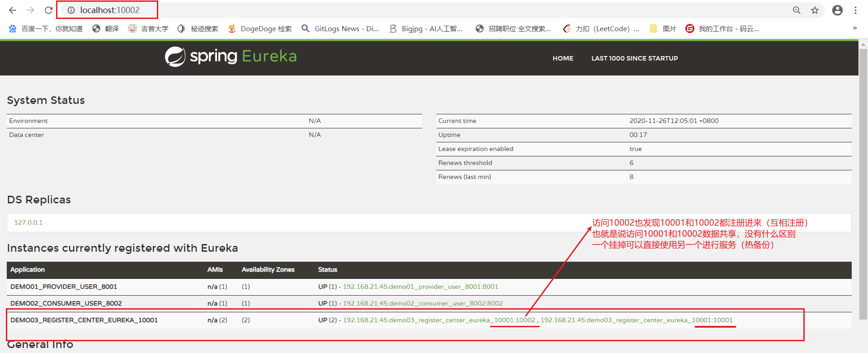
Task: Select the DEMO02_CONSUMER_USER_8002 application cell
Action: click(66, 303)
